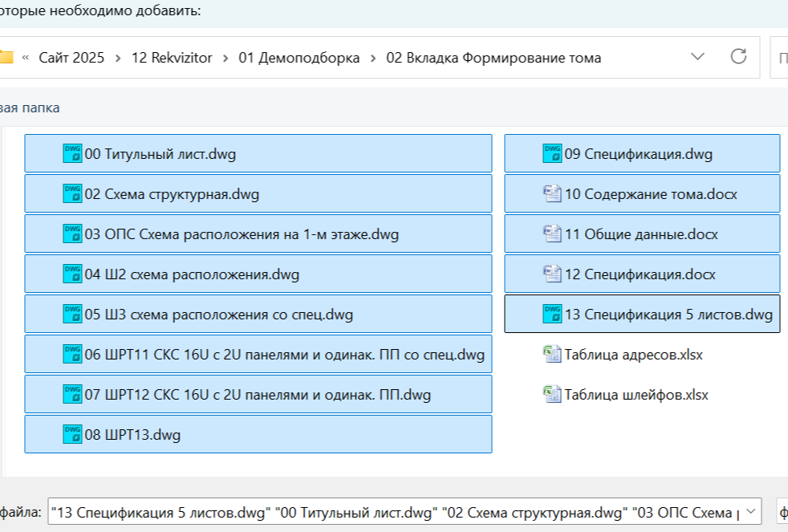
Task: Open address bar previous locations dropdown
Action: (697, 56)
